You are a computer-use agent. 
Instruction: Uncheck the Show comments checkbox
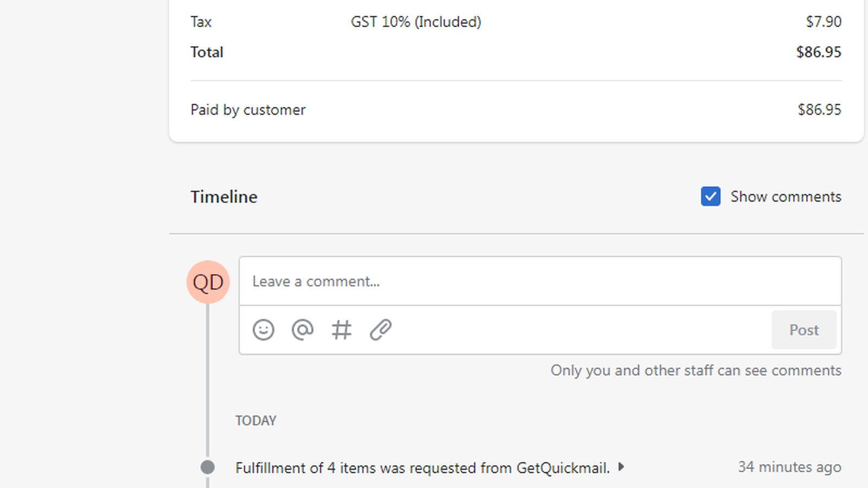point(711,196)
